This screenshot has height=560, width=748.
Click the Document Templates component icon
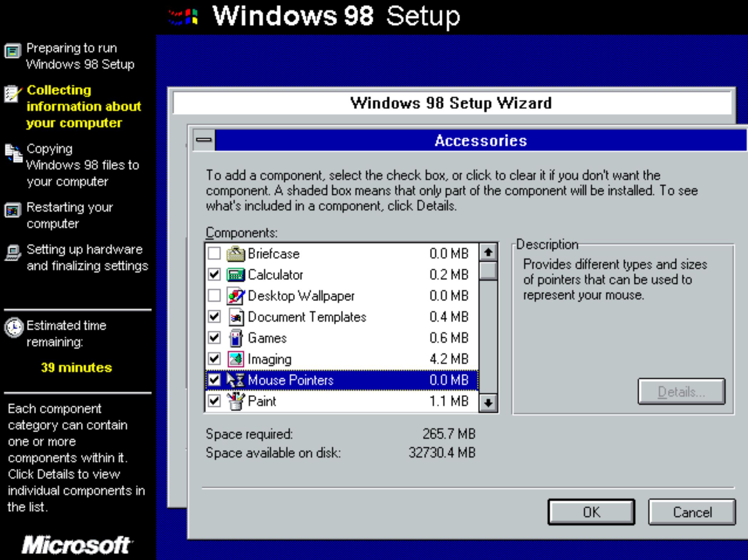(x=236, y=317)
